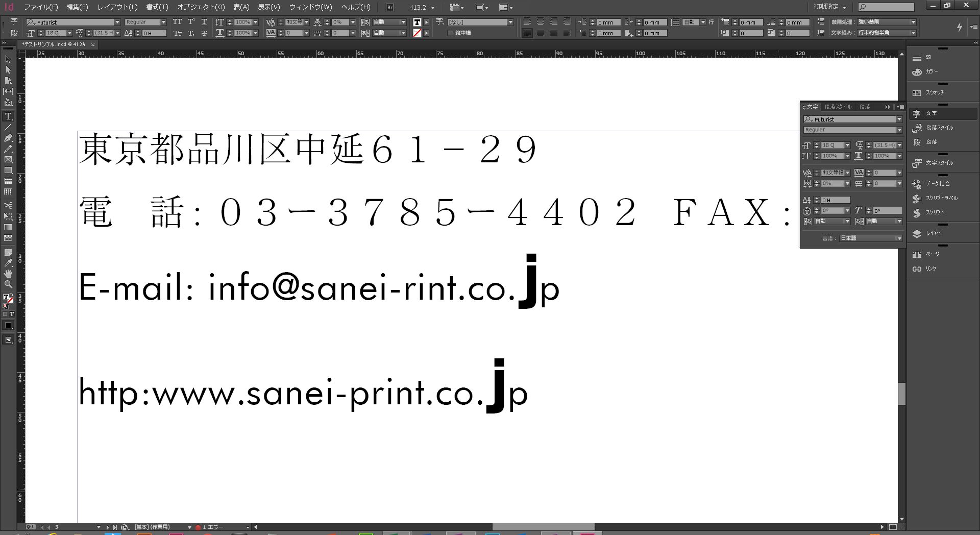Select the Selection tool arrow
This screenshot has width=980, height=535.
[8, 59]
